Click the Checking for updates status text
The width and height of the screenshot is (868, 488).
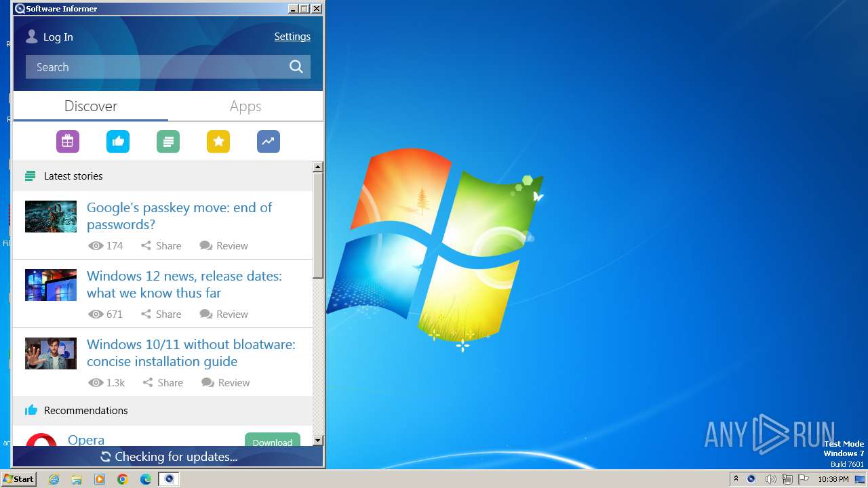click(x=176, y=457)
